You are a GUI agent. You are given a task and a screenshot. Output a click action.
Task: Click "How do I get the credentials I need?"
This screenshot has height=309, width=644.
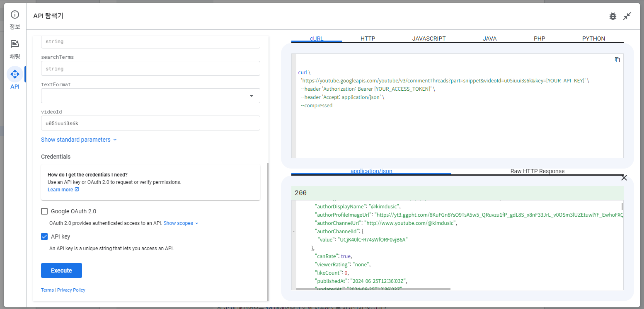(88, 174)
